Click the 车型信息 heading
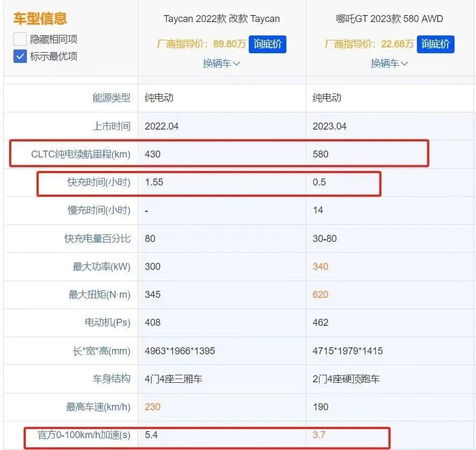This screenshot has width=476, height=450. pyautogui.click(x=40, y=18)
